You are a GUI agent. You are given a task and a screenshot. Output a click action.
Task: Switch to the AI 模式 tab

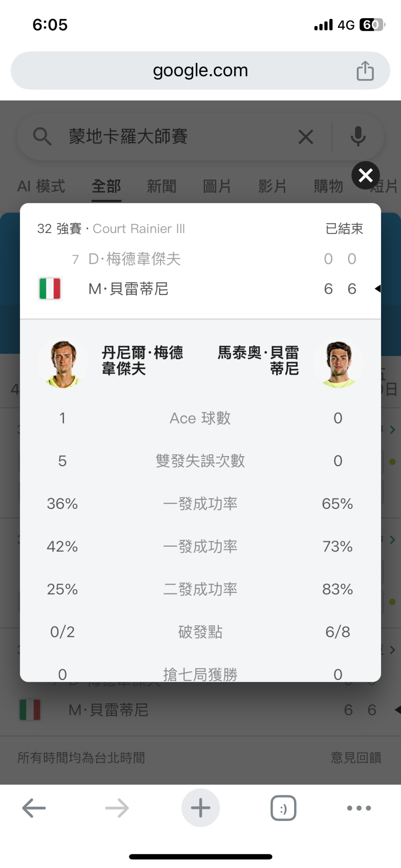click(x=41, y=186)
